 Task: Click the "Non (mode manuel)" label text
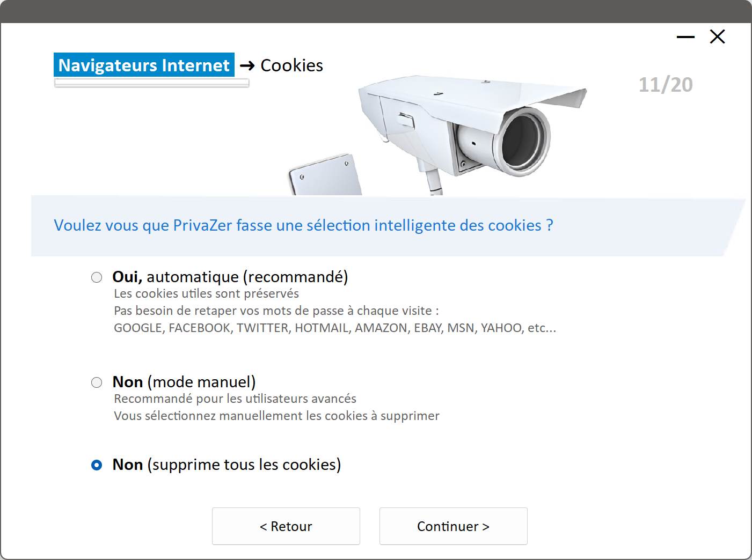coord(184,382)
